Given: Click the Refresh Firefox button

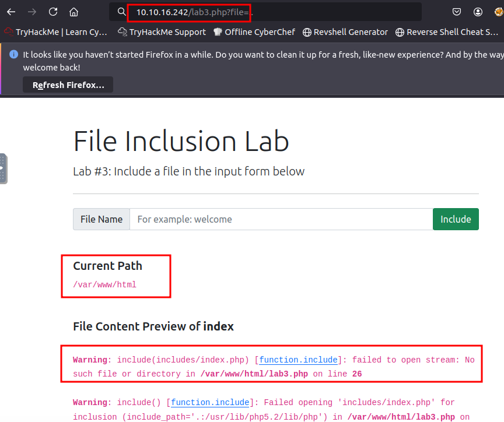Looking at the screenshot, I should [x=68, y=84].
